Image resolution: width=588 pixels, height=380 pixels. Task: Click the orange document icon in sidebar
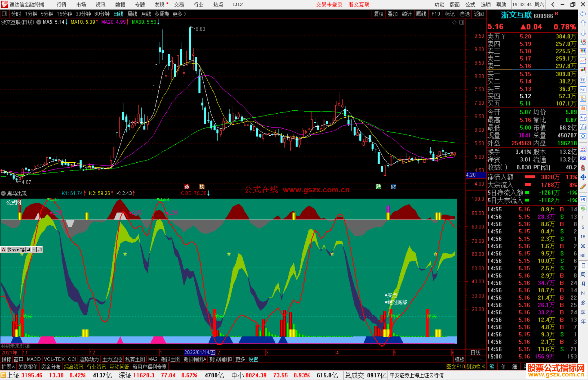click(x=583, y=108)
